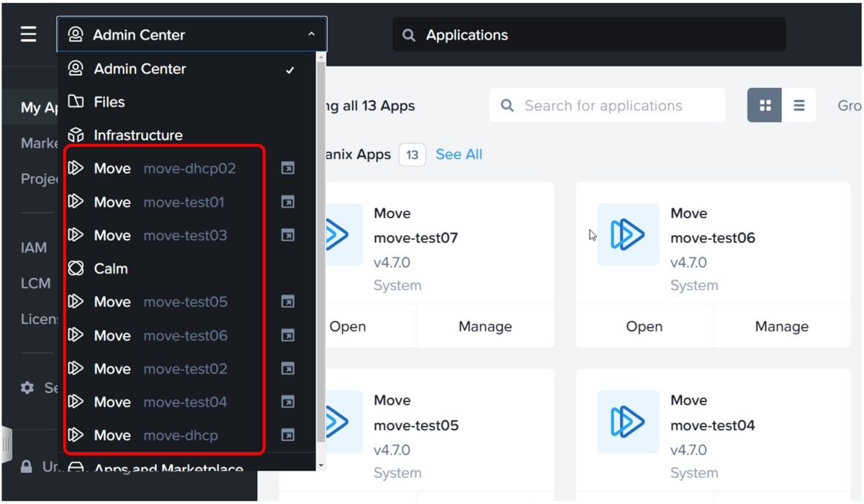The image size is (864, 504).
Task: Collapse the Admin Center dropdown chevron
Action: tap(311, 35)
